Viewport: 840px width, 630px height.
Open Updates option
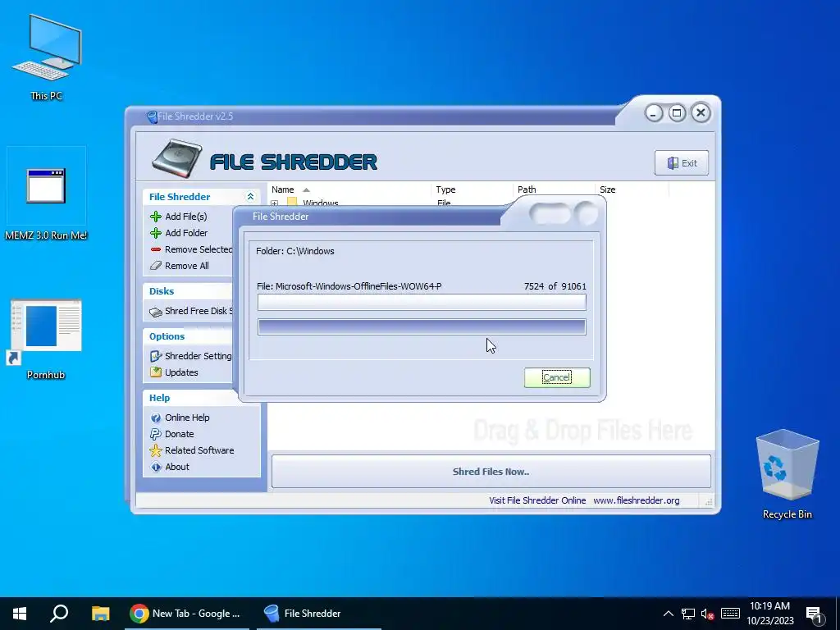pyautogui.click(x=181, y=372)
